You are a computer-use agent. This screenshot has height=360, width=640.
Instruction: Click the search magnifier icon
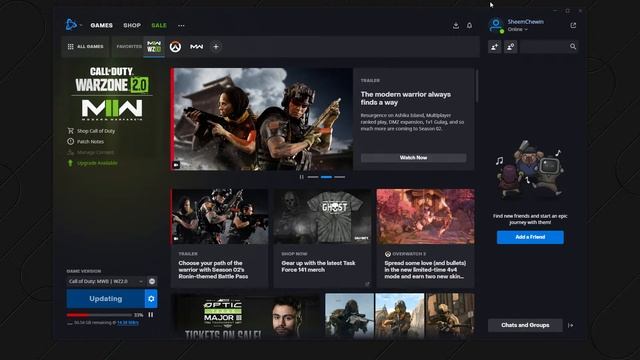pos(573,47)
